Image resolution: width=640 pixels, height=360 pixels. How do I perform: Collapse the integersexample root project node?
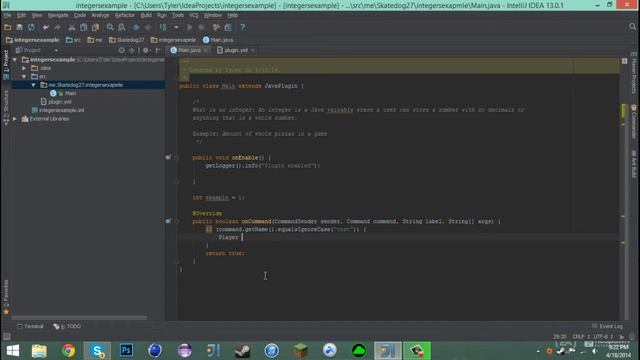tap(15, 60)
